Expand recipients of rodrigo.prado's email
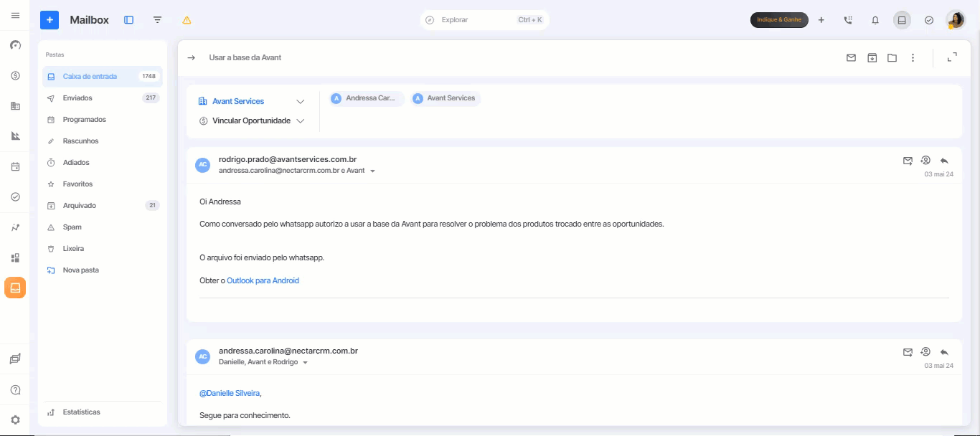This screenshot has width=980, height=436. [372, 171]
